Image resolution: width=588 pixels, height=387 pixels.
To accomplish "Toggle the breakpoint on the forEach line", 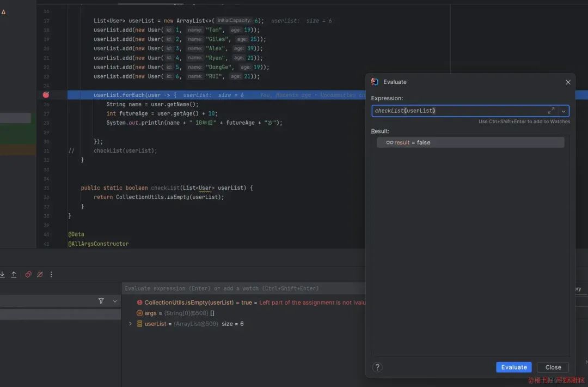I will point(46,95).
